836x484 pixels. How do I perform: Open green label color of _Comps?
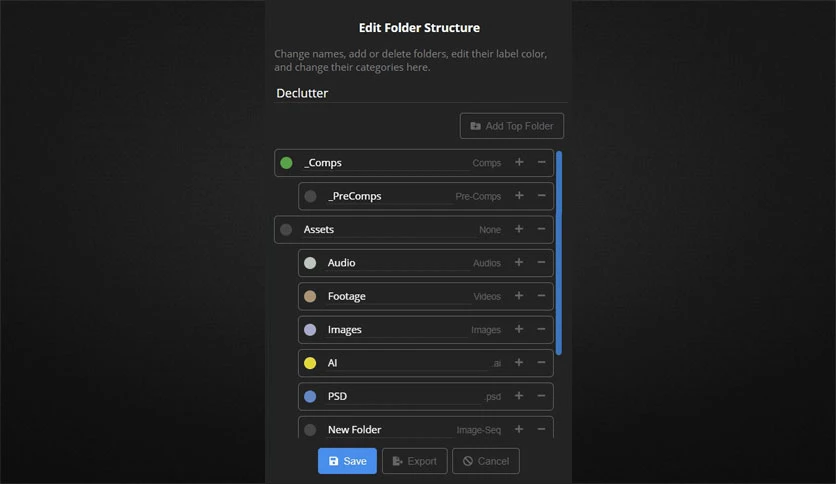click(x=286, y=163)
